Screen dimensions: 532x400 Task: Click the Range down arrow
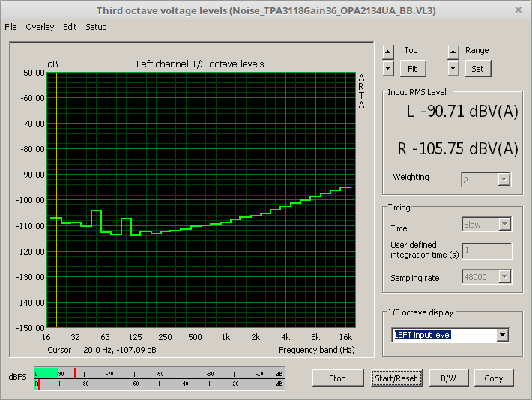click(x=453, y=68)
